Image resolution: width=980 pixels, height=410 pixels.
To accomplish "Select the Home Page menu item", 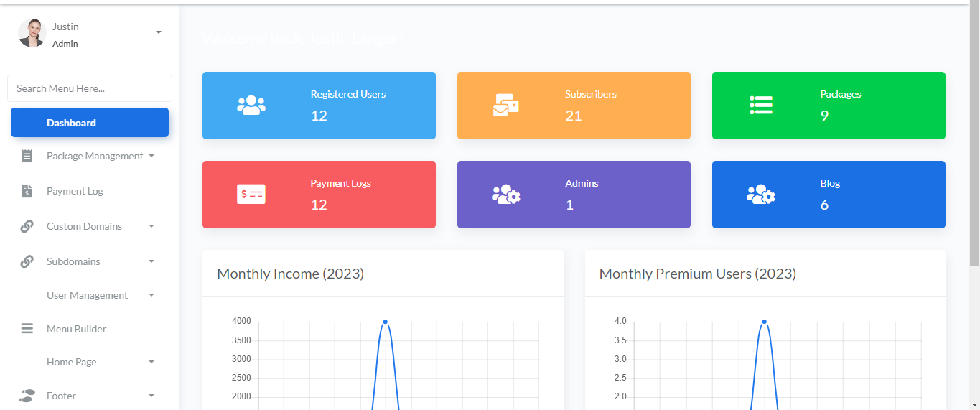I will point(72,362).
